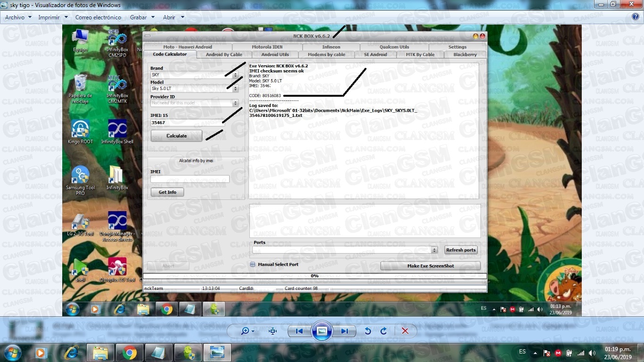The width and height of the screenshot is (644, 362).
Task: Open the NCK BOX Settings tab
Action: (x=457, y=47)
